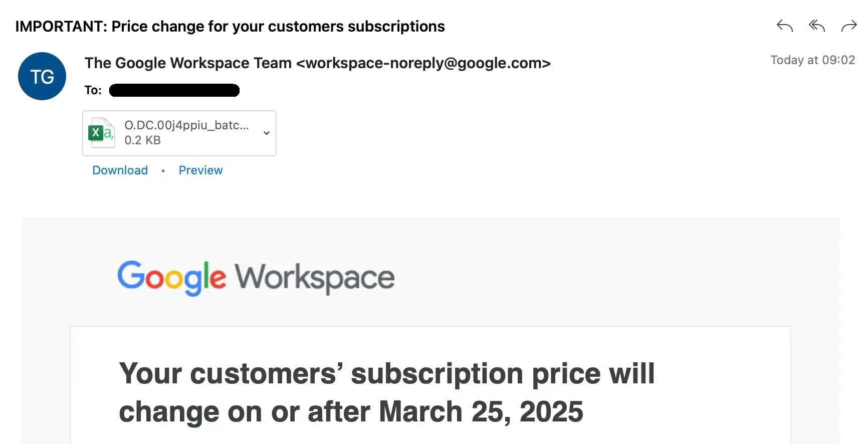Click sender name The Google Workspace Team

coord(188,63)
